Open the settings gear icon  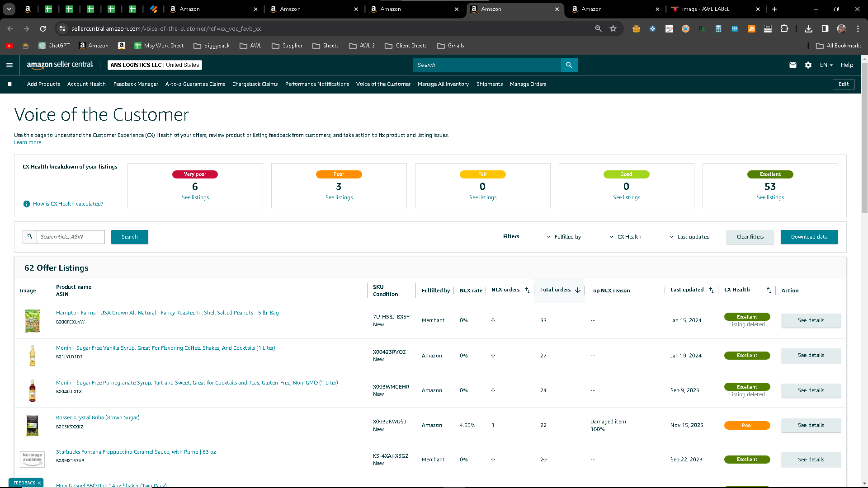point(808,65)
